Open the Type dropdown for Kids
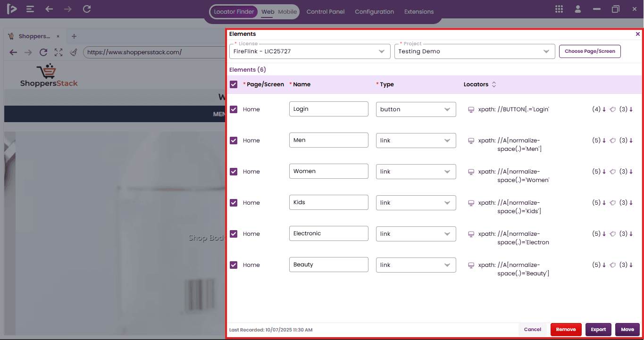 [416, 203]
